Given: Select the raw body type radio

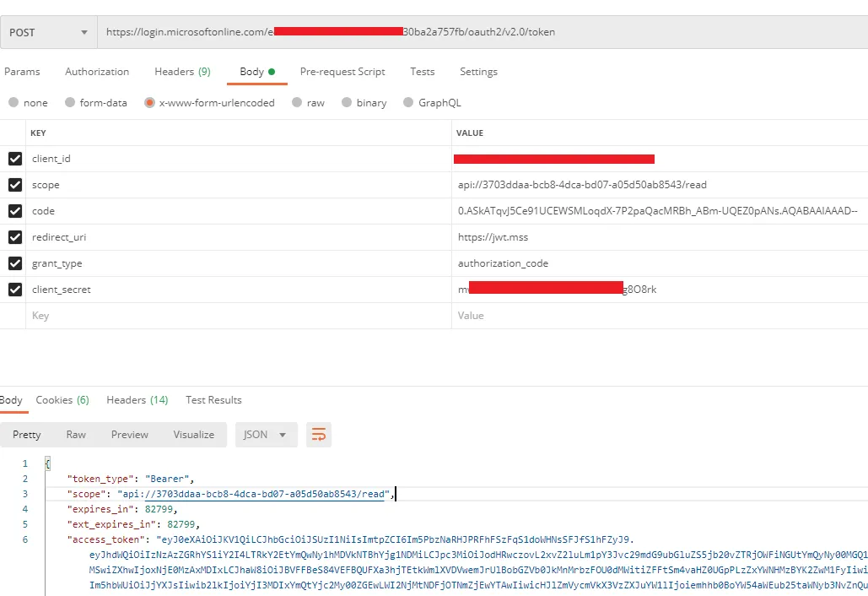Looking at the screenshot, I should [297, 102].
